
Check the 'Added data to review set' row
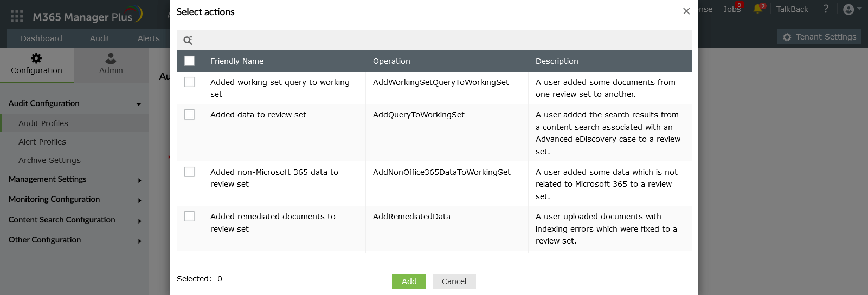pos(189,115)
